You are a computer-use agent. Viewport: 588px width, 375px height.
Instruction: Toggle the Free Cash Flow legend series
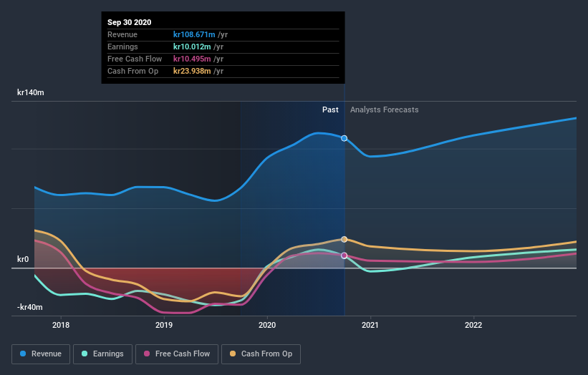pyautogui.click(x=177, y=354)
